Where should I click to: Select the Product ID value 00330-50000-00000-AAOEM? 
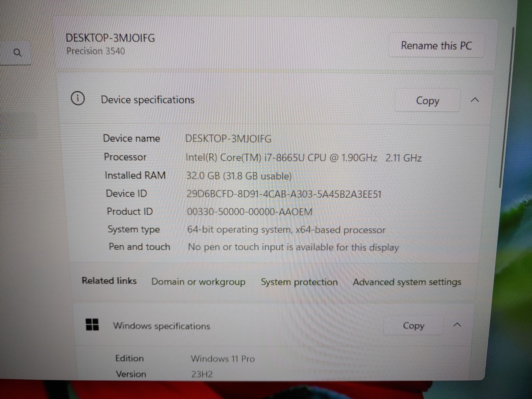tap(250, 212)
